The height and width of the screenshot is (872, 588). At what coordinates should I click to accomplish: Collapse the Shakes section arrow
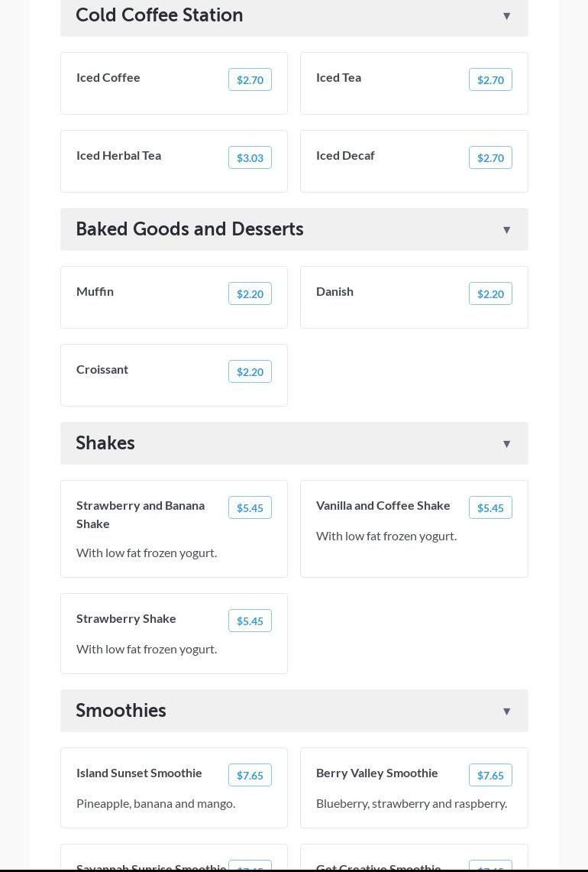(x=506, y=444)
